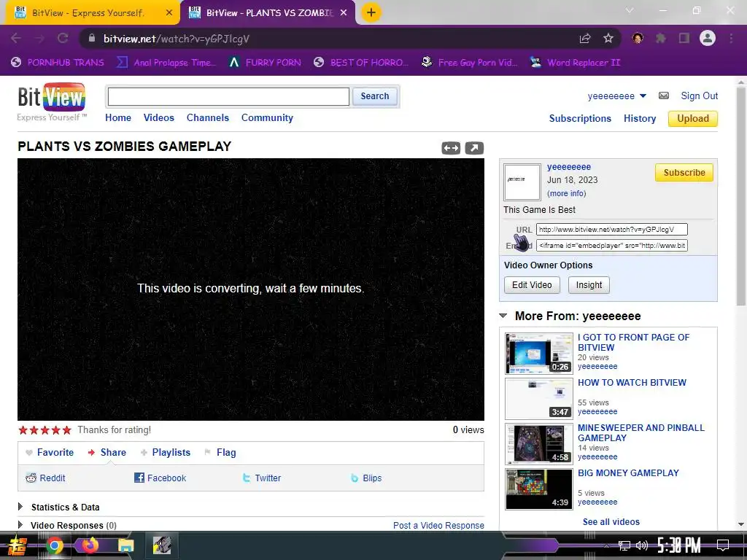The height and width of the screenshot is (560, 747).
Task: Launch Firefox from the taskbar
Action: 90,545
